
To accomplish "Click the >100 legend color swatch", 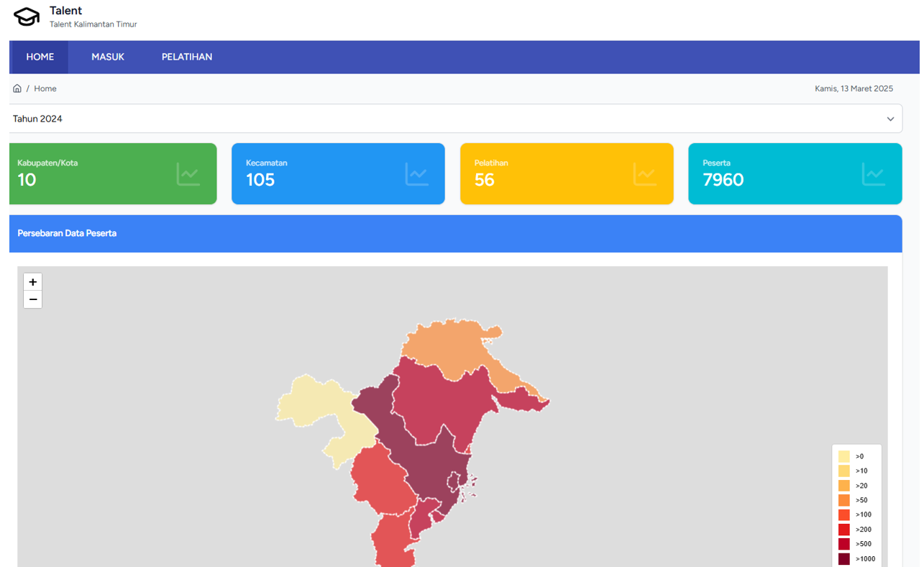I will coord(844,515).
